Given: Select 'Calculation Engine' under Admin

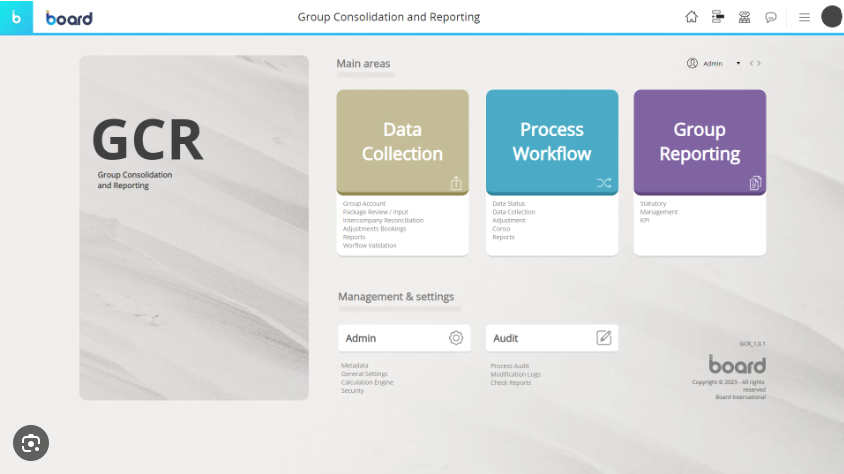Looking at the screenshot, I should click(367, 382).
